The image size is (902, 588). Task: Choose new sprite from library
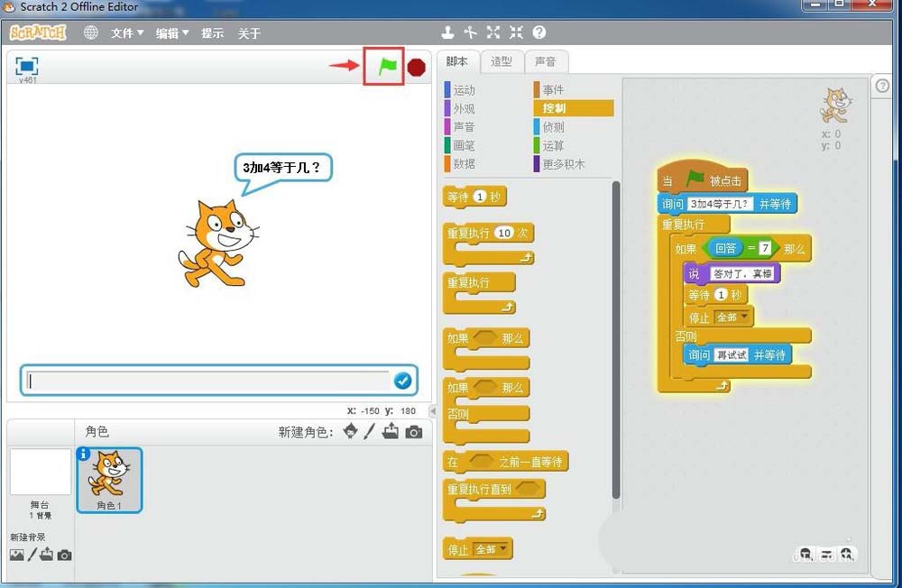350,431
